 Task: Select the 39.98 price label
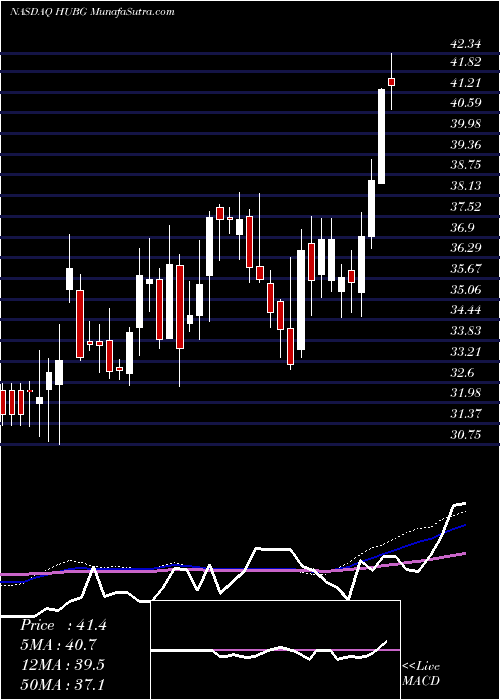tap(466, 124)
